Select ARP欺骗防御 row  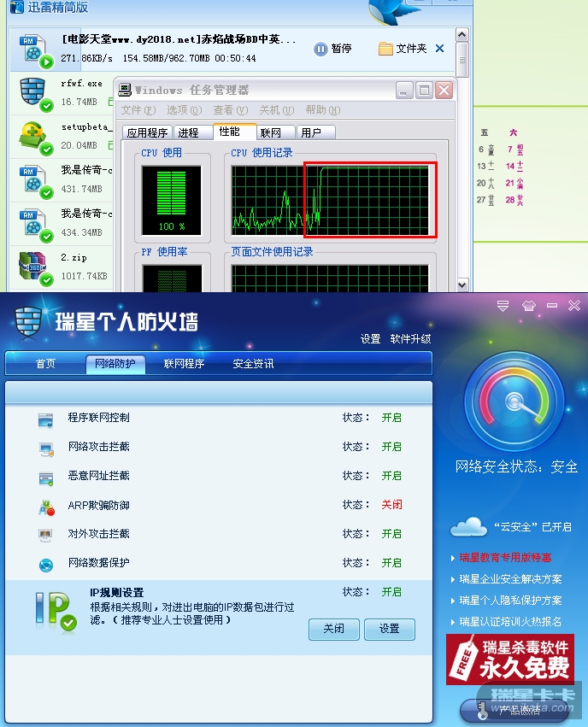[x=219, y=505]
